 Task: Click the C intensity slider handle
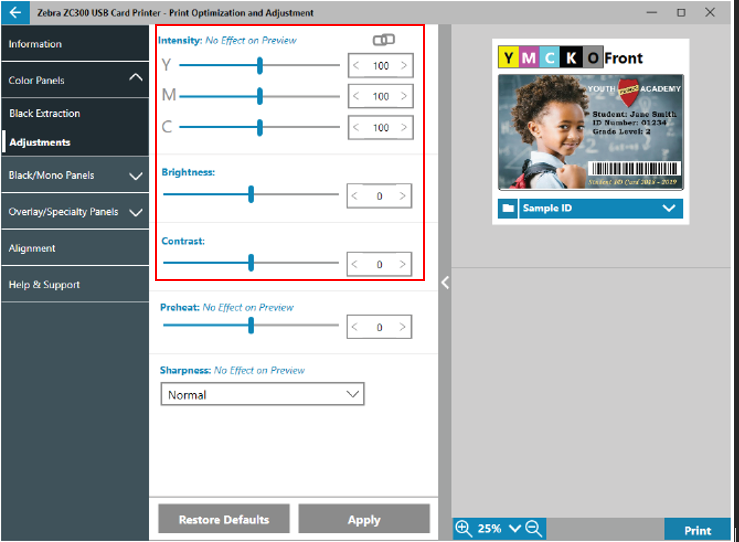pos(260,127)
